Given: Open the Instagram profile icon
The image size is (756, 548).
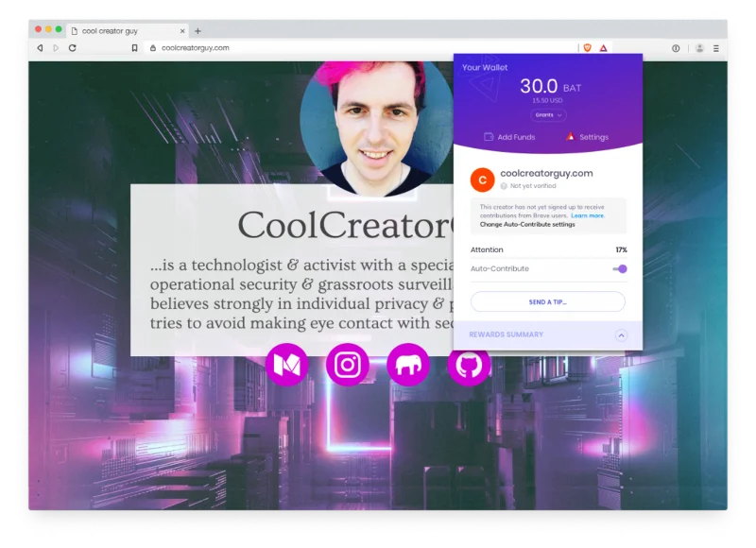Looking at the screenshot, I should [x=347, y=365].
